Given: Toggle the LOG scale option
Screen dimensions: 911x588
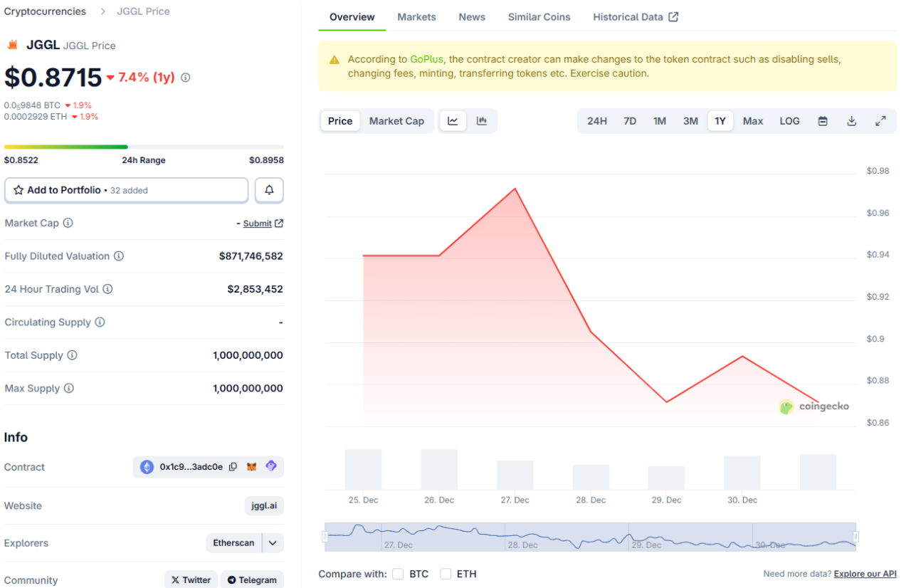Looking at the screenshot, I should pyautogui.click(x=789, y=121).
